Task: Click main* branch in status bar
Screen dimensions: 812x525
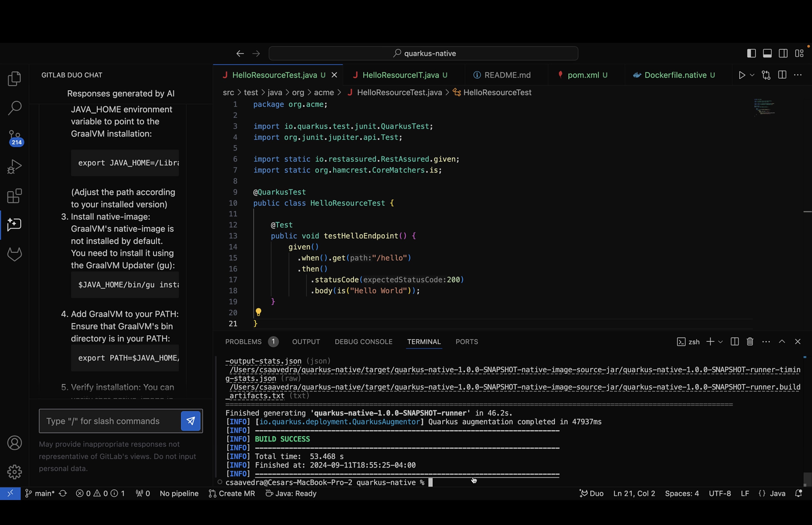Action: [40, 493]
